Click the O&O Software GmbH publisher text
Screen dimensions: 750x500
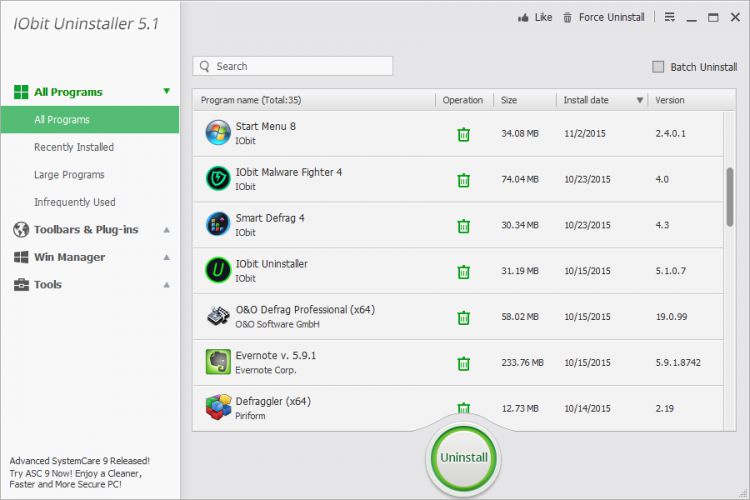click(x=277, y=324)
